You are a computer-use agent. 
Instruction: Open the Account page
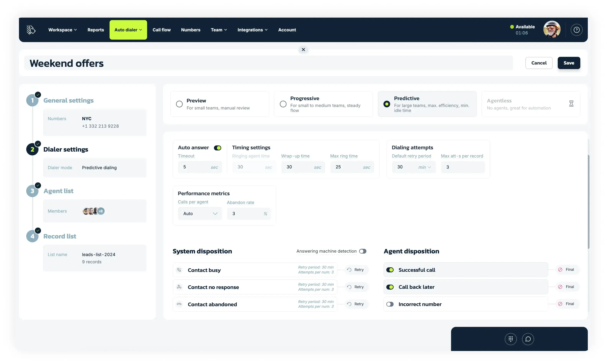tap(287, 30)
